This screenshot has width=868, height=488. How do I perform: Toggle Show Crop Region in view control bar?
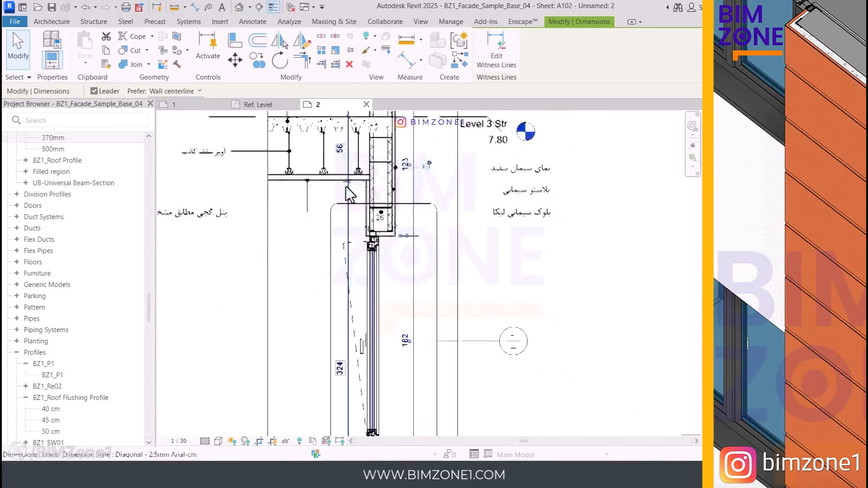[x=273, y=441]
